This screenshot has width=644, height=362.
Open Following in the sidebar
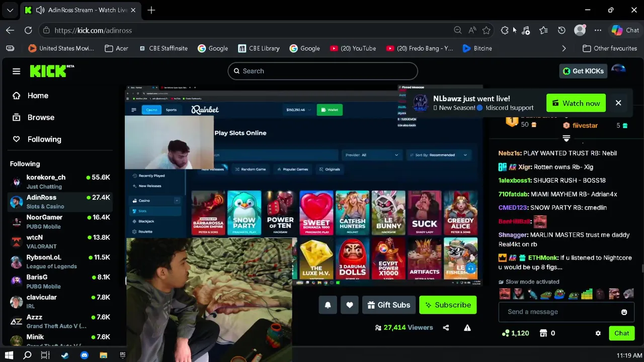(37, 139)
